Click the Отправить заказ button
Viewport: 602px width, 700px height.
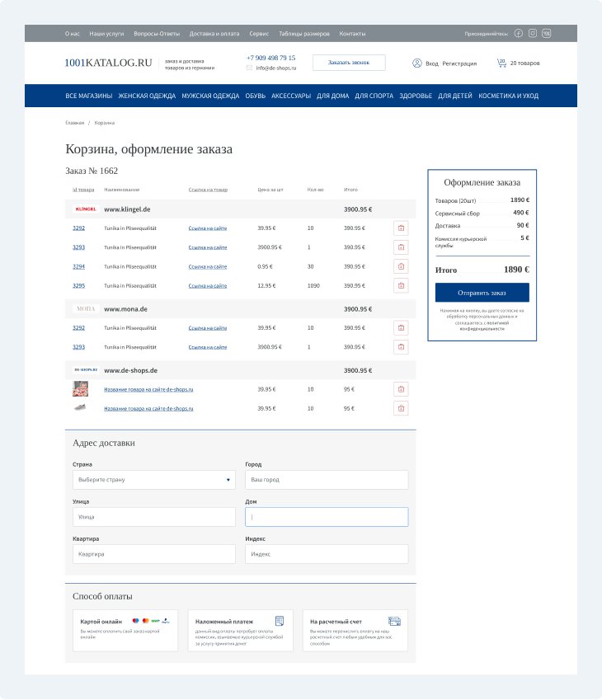coord(482,293)
